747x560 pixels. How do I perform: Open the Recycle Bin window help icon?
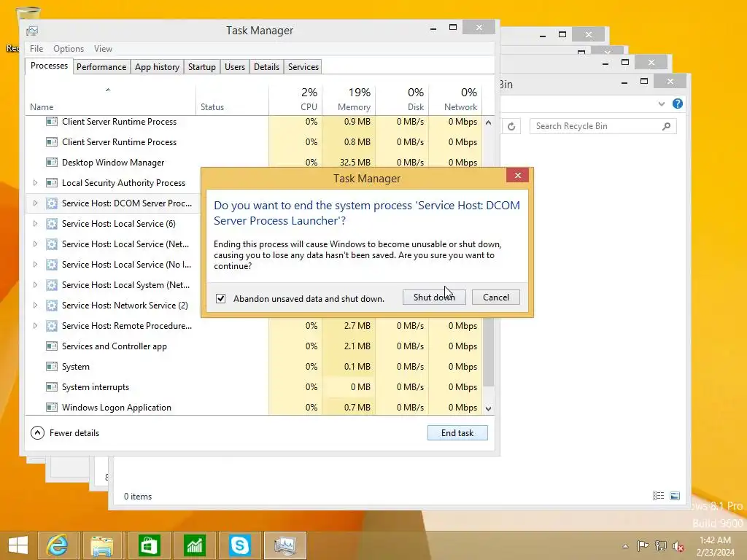tap(678, 104)
